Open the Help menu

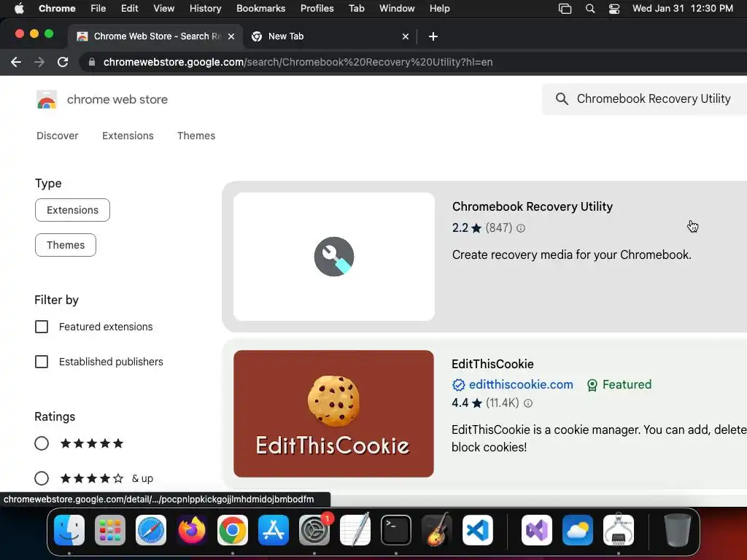439,8
